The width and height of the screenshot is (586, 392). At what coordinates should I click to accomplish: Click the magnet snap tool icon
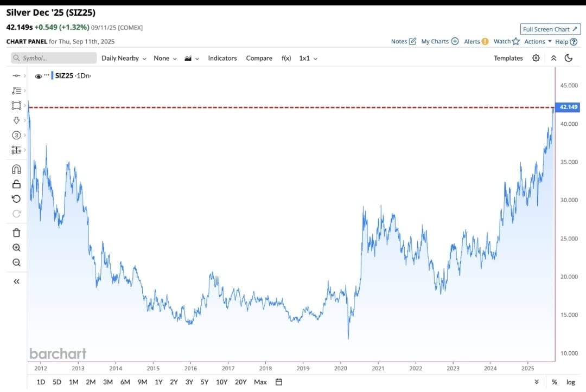point(16,169)
